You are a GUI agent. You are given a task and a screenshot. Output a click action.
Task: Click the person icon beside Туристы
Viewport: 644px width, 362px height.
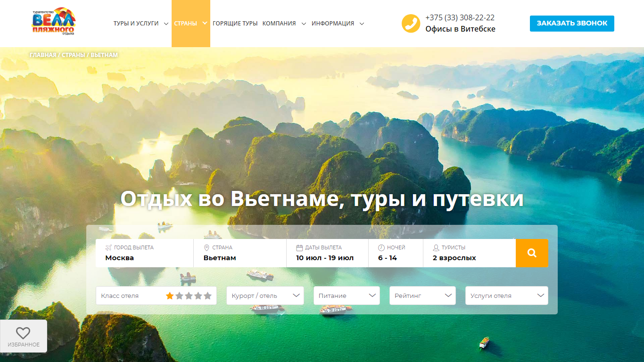[436, 247]
